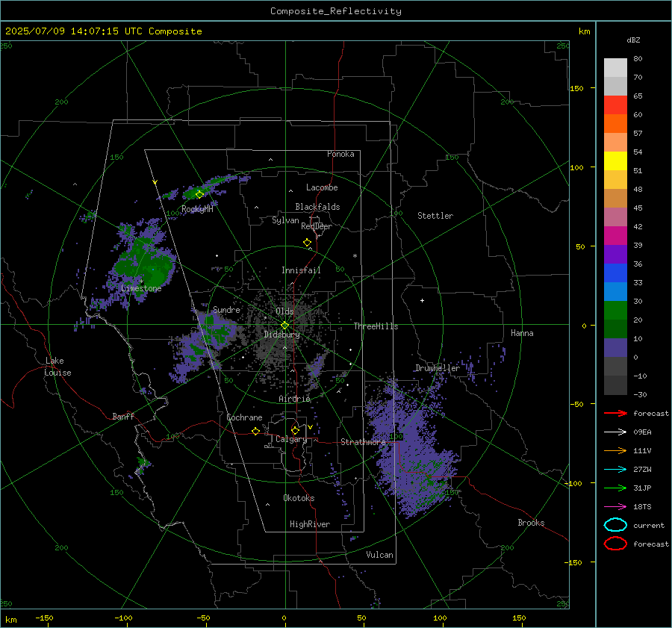The width and height of the screenshot is (672, 628).
Task: Click the Drumheller label
Action: click(437, 368)
